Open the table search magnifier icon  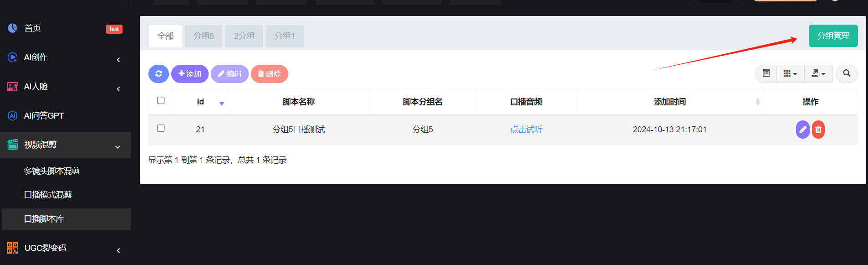(847, 73)
